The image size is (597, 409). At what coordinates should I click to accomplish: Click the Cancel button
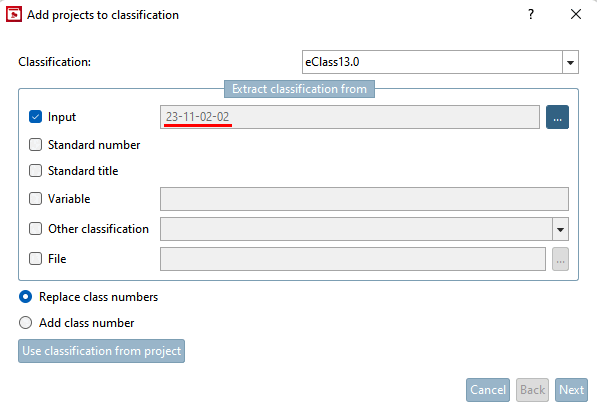[x=488, y=390]
